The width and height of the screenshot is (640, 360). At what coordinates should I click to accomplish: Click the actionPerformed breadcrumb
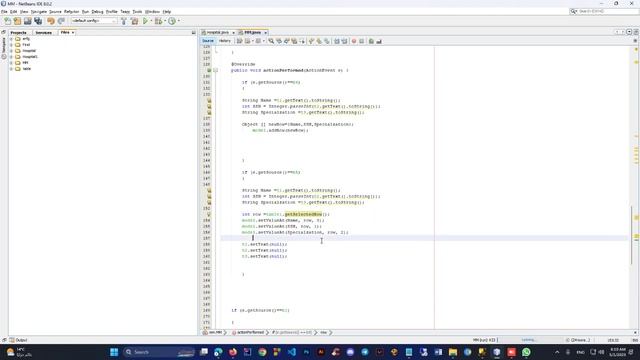pos(248,333)
